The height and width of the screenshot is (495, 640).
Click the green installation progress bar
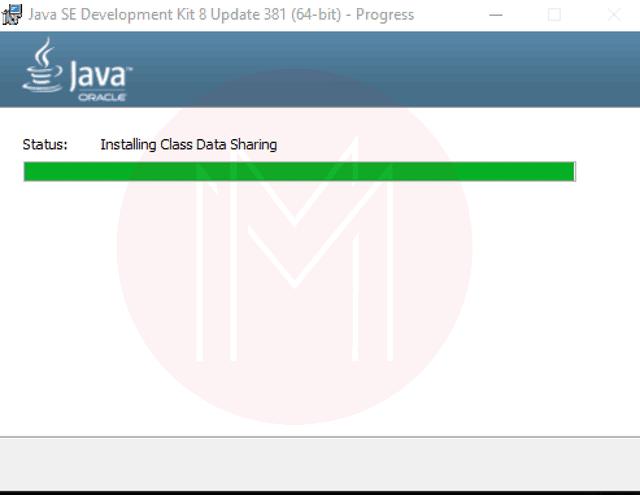click(x=299, y=171)
